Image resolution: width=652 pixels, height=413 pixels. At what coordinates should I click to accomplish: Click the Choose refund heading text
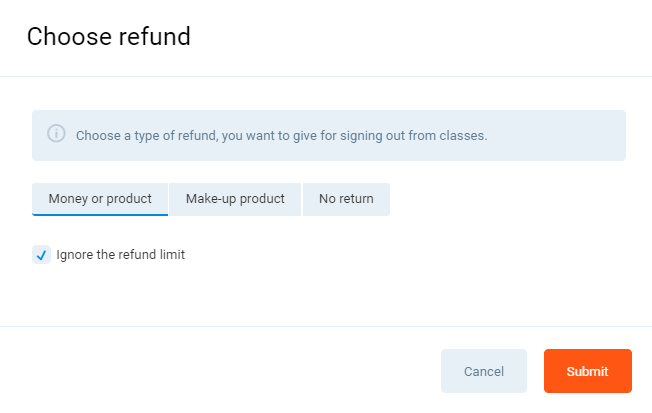point(108,37)
